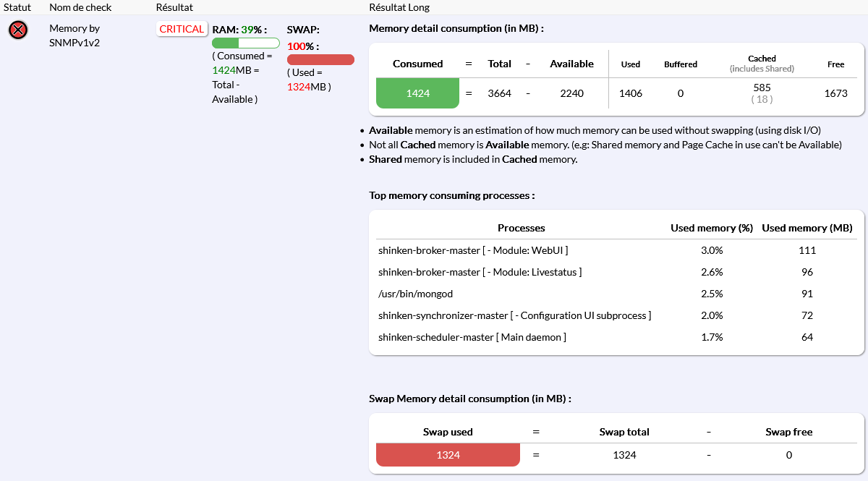This screenshot has height=481, width=868.
Task: Click the Résultat column header
Action: 174,7
